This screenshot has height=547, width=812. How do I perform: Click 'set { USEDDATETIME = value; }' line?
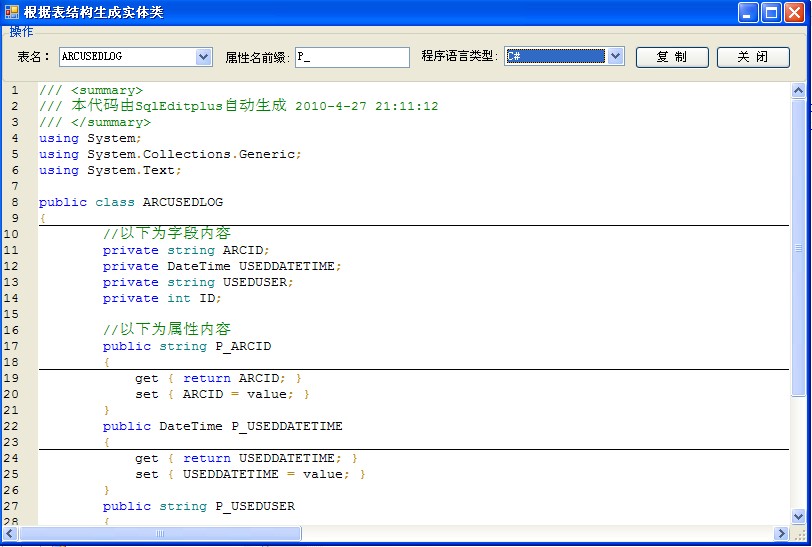click(250, 474)
